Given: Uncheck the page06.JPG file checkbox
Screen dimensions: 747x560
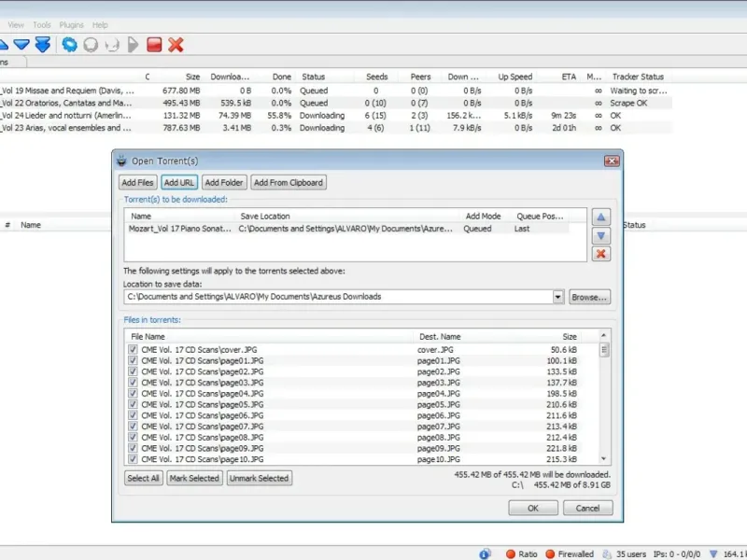Looking at the screenshot, I should [x=133, y=415].
